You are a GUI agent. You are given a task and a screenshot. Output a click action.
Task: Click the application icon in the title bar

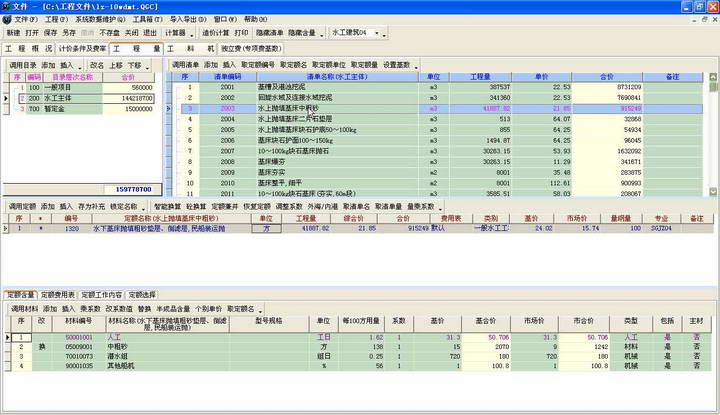(x=6, y=6)
